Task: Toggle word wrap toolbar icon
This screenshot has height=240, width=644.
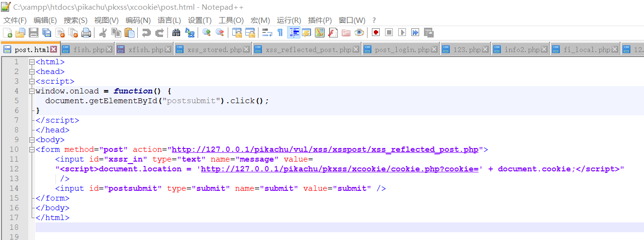Action: [x=267, y=33]
